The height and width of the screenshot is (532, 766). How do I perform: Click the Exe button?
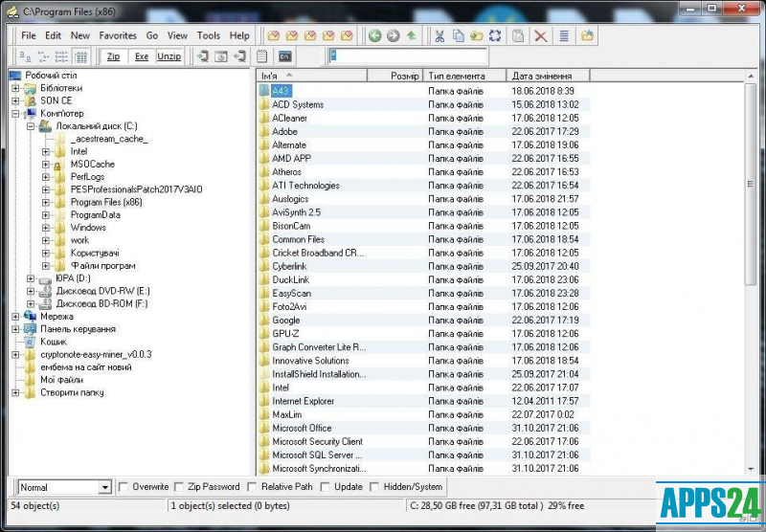pos(142,56)
